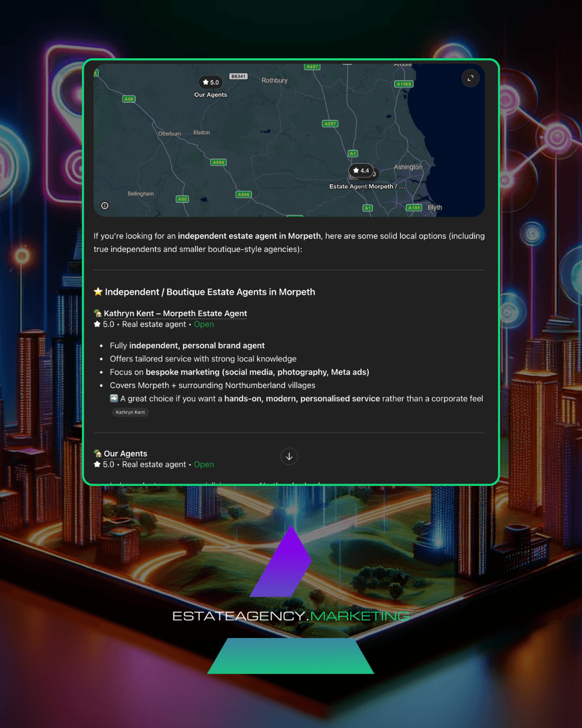Click the Independent / Boutique Estate Agents heading

(x=204, y=292)
